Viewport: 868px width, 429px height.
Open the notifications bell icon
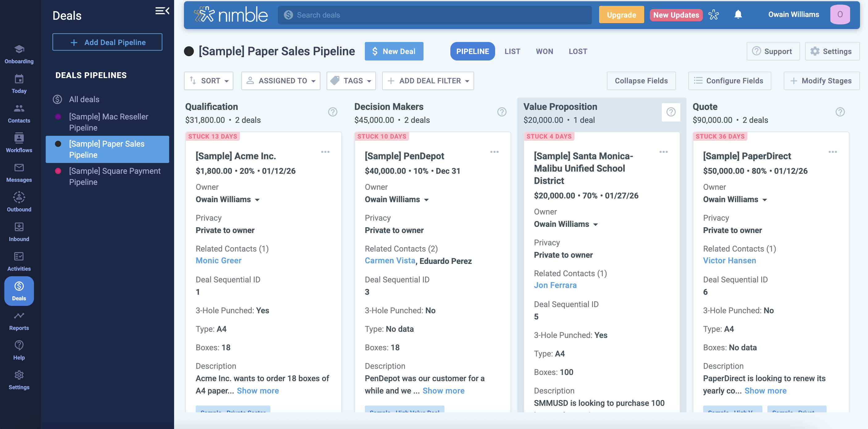click(738, 15)
